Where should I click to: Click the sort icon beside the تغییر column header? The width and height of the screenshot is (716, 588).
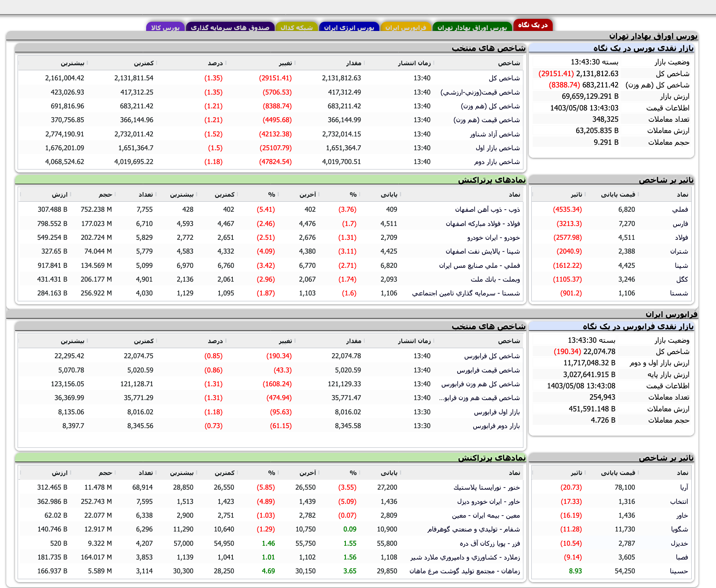click(x=296, y=63)
